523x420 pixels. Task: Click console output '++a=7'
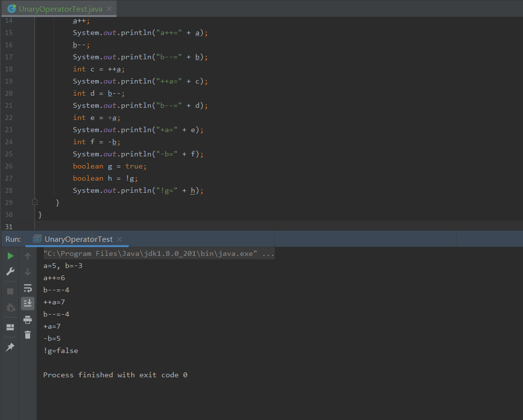54,302
